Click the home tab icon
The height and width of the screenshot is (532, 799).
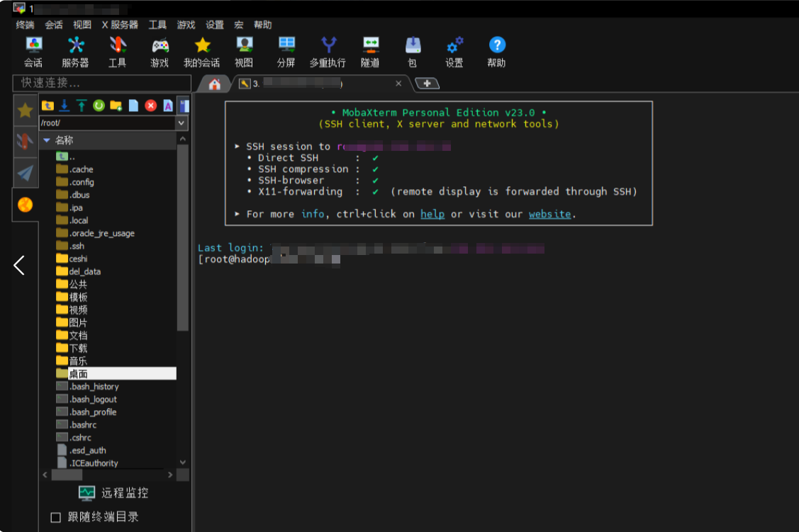pos(215,84)
